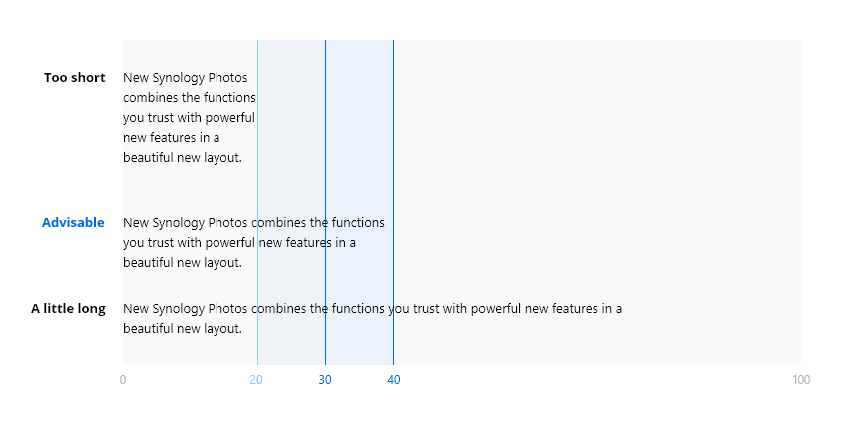The width and height of the screenshot is (868, 423).
Task: Click "combines the functions" line in Too short text
Action: pyautogui.click(x=189, y=98)
